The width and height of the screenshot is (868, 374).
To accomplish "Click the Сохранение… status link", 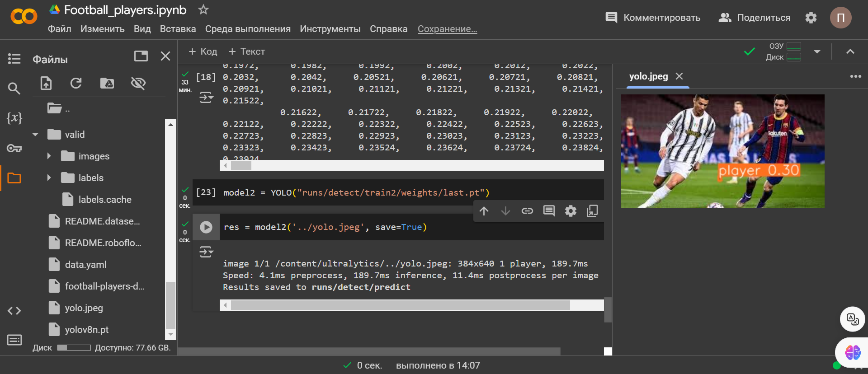I will pyautogui.click(x=447, y=29).
